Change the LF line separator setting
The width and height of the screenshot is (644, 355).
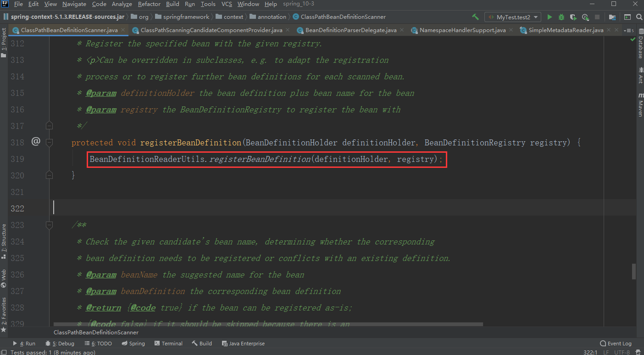[606, 352]
